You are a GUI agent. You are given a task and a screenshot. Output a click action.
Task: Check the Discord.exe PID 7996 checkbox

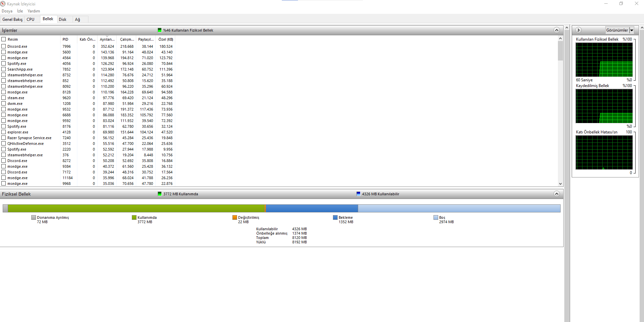[x=4, y=46]
